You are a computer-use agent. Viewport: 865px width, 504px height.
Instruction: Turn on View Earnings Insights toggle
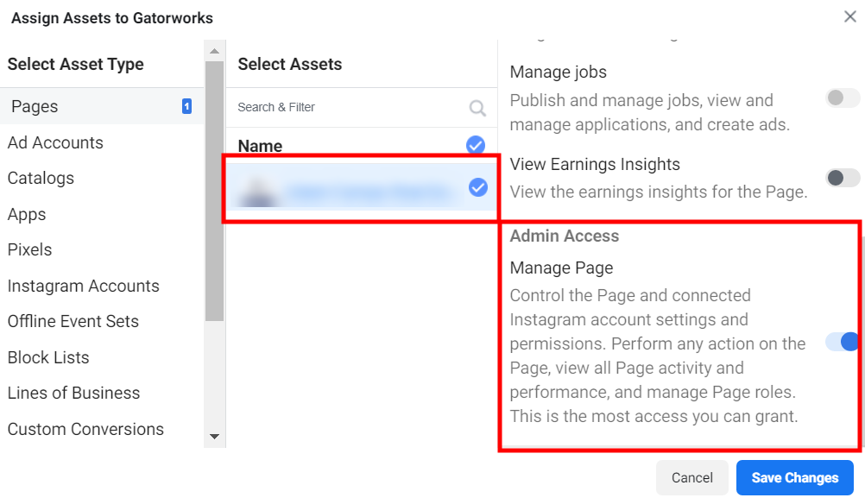point(843,178)
